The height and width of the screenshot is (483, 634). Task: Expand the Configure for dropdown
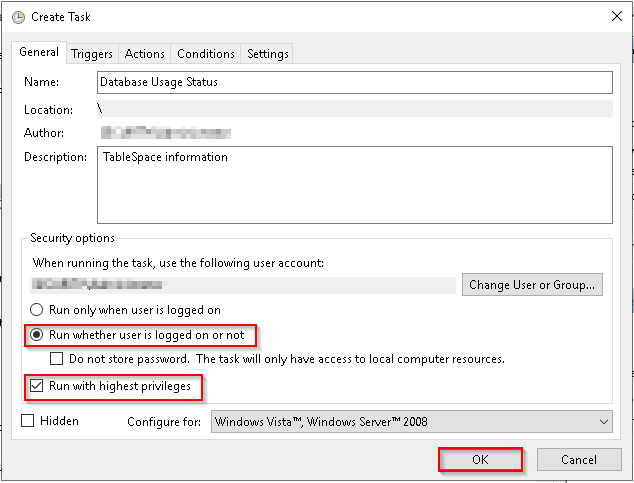[411, 422]
